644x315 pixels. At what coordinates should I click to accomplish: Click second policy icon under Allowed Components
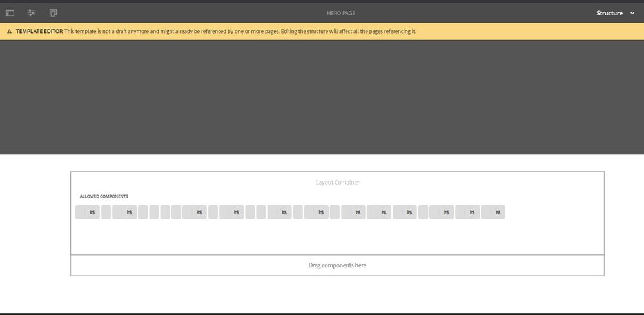click(x=129, y=212)
